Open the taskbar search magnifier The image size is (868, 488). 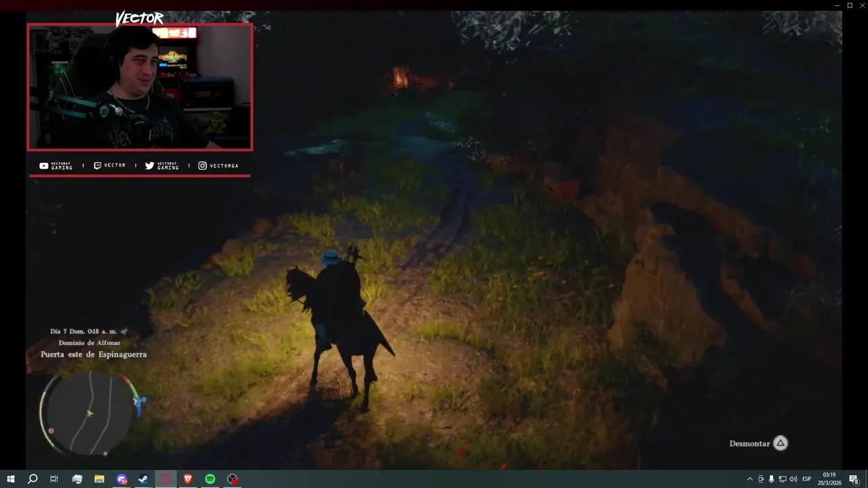click(x=32, y=479)
